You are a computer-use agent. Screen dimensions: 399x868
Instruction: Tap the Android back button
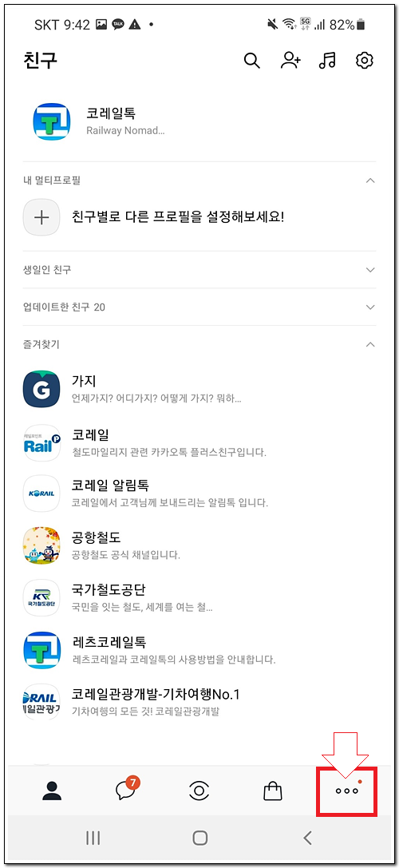(308, 838)
